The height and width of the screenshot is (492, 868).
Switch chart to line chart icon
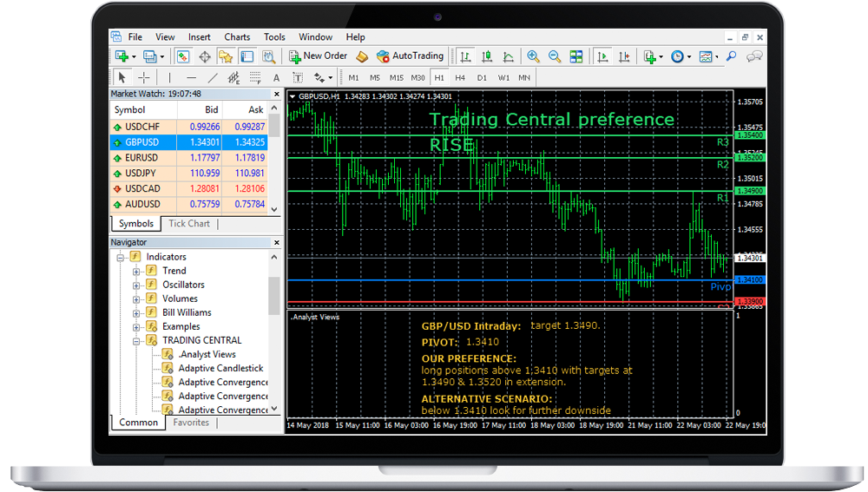pos(508,56)
